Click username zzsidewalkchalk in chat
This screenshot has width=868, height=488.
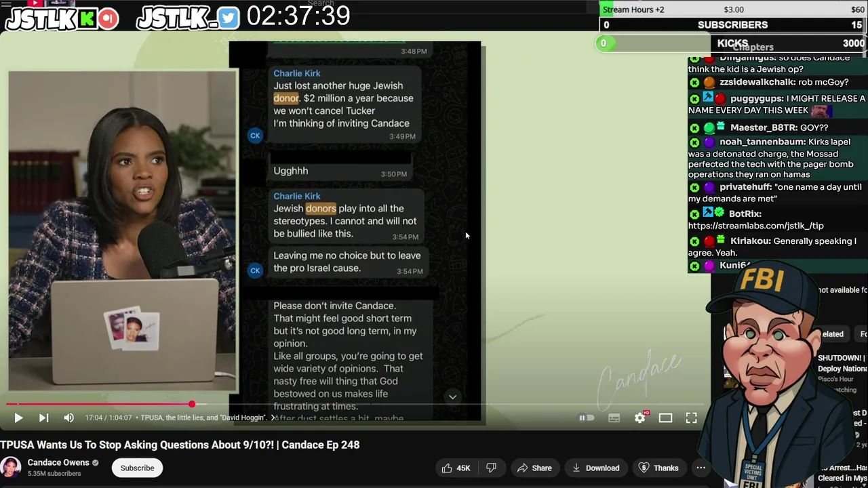point(757,82)
